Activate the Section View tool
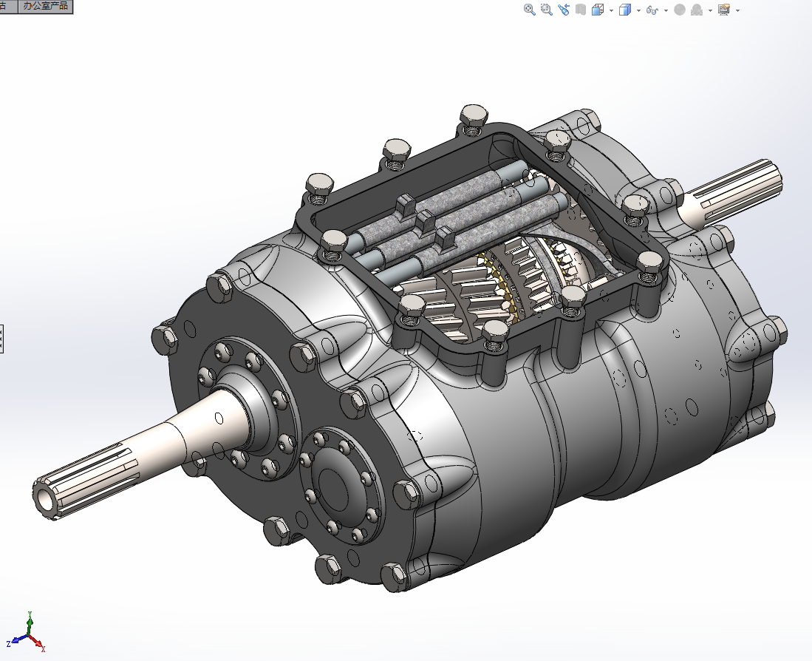The width and height of the screenshot is (812, 661). (581, 10)
